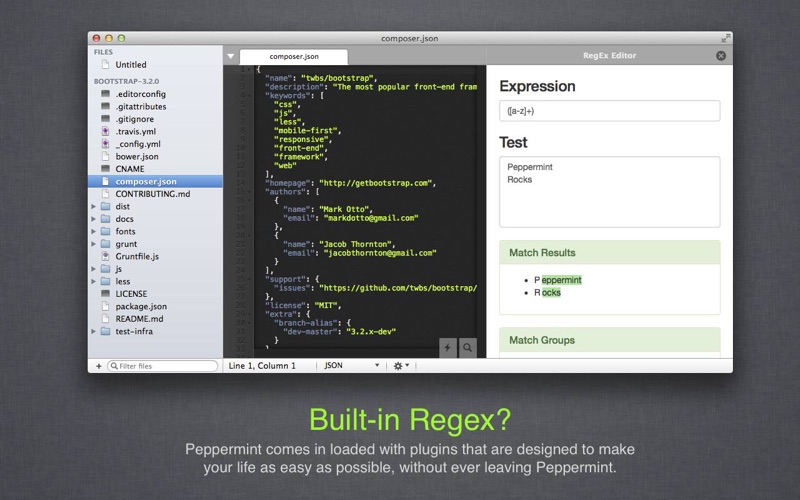Screen dimensions: 800x500
Task: Click the LICENSE file icon
Action: coord(106,294)
